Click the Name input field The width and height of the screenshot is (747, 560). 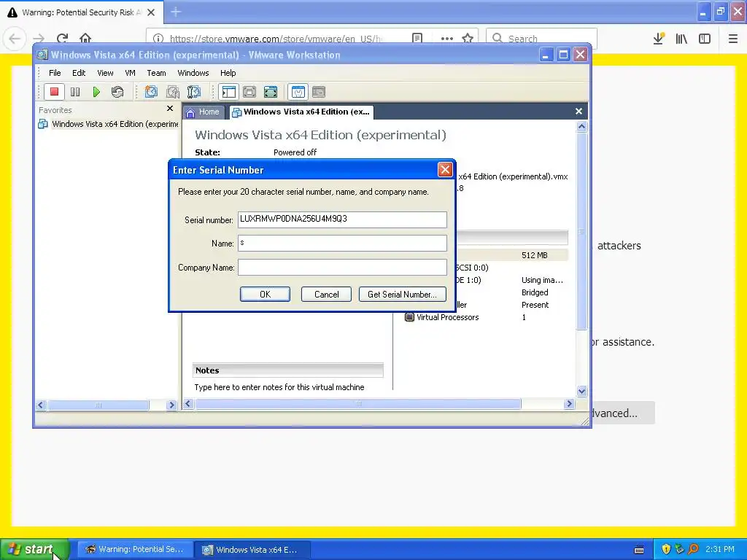click(x=342, y=243)
